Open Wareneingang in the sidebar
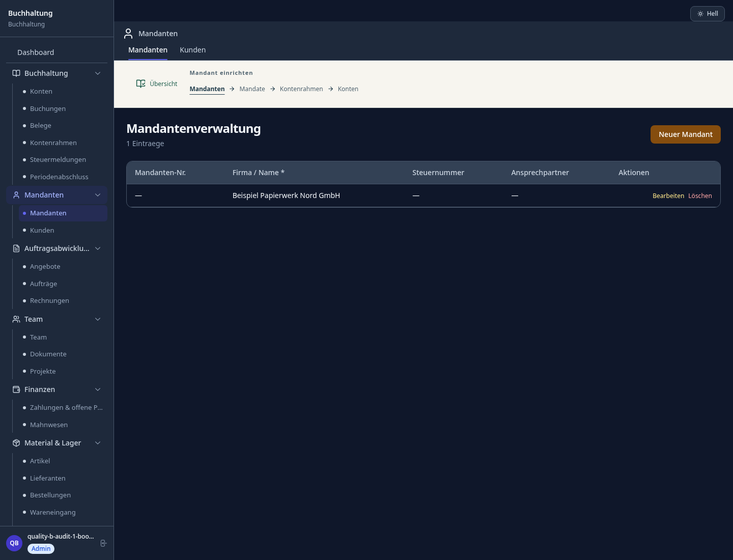The width and height of the screenshot is (733, 560). pos(63,512)
